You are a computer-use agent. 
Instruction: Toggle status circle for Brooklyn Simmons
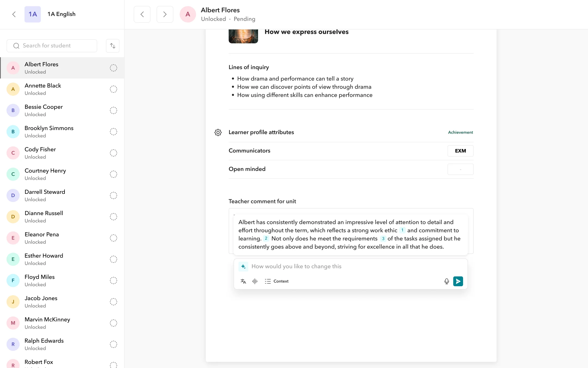(114, 132)
